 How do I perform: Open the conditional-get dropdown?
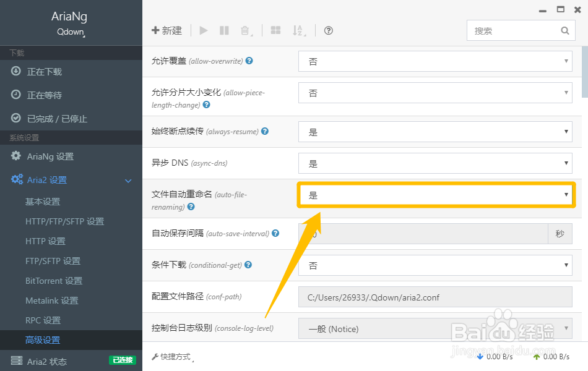point(435,265)
